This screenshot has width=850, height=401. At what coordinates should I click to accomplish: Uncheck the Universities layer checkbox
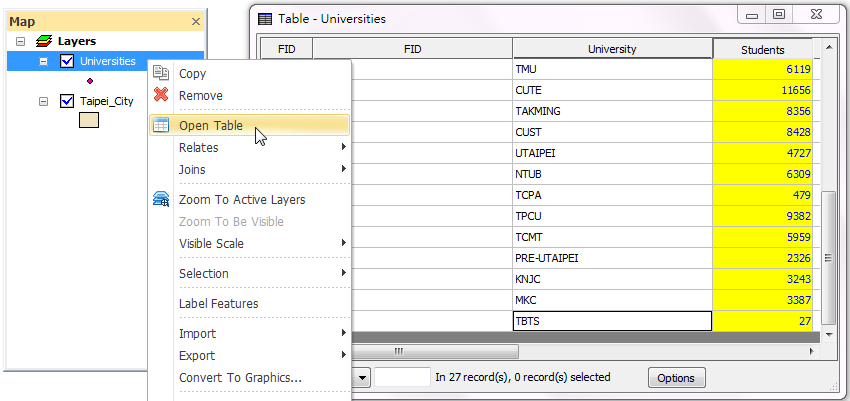point(67,61)
